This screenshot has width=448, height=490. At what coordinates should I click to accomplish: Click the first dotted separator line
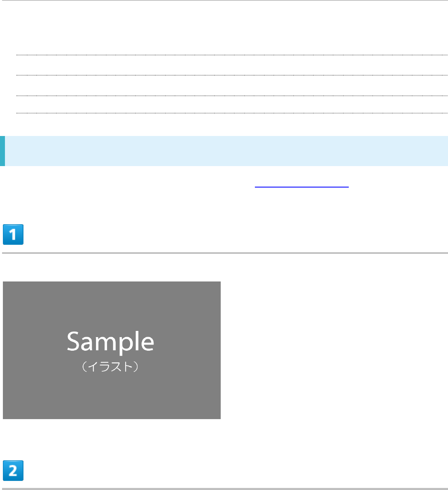[232, 55]
